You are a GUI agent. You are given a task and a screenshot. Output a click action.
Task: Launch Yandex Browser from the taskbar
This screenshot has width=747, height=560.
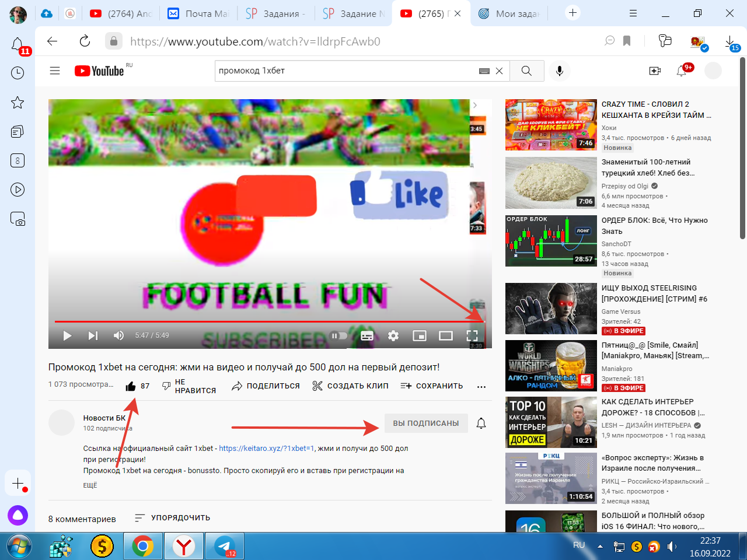pos(184,547)
